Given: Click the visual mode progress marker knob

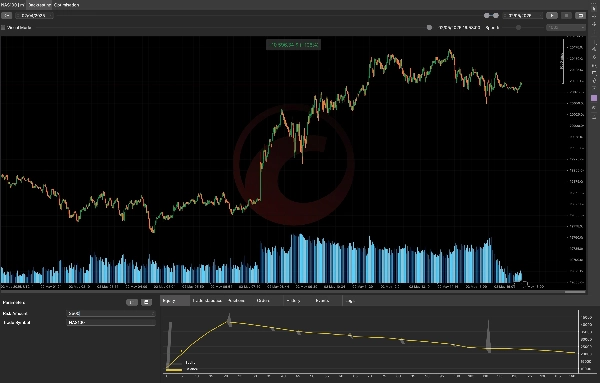Looking at the screenshot, I should coord(429,28).
